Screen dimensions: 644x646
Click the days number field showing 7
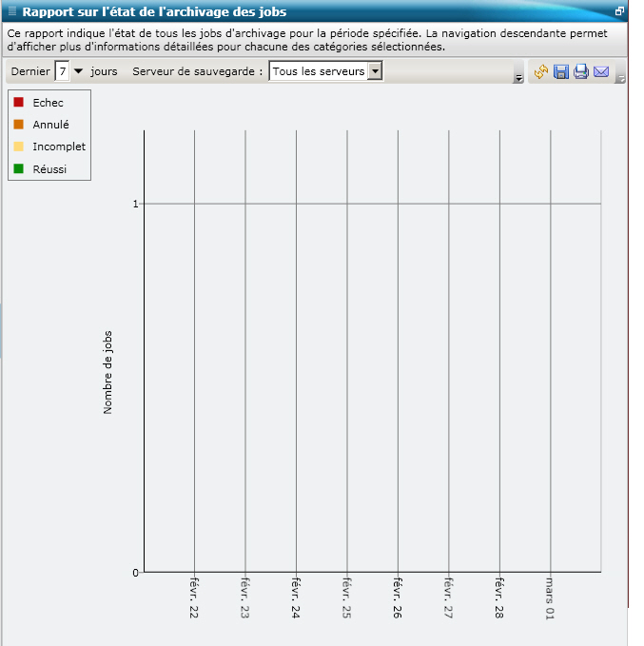[63, 71]
